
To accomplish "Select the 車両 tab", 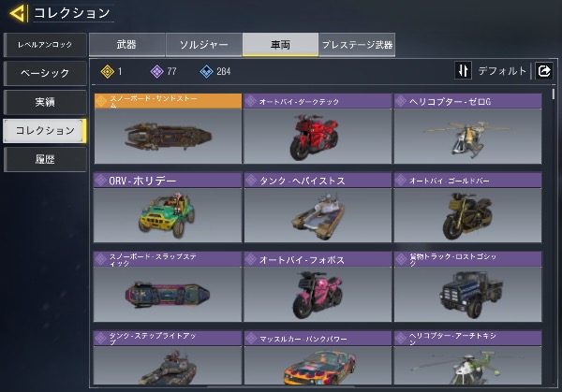I will point(280,45).
